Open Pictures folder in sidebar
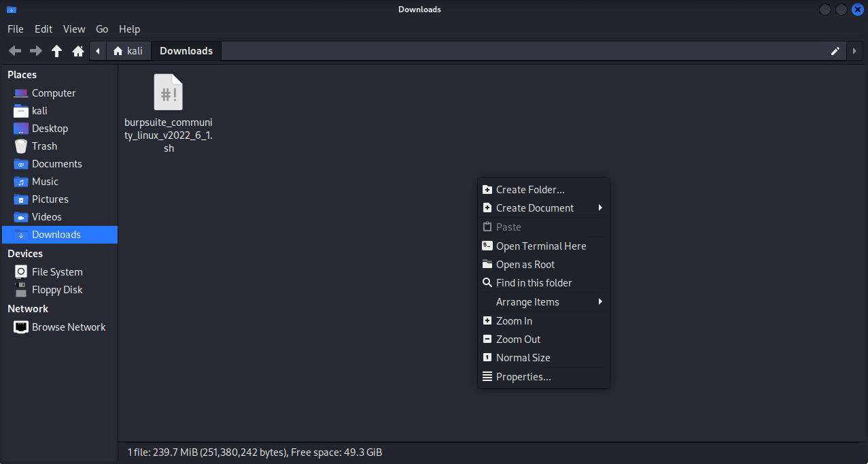This screenshot has width=868, height=464. point(50,199)
